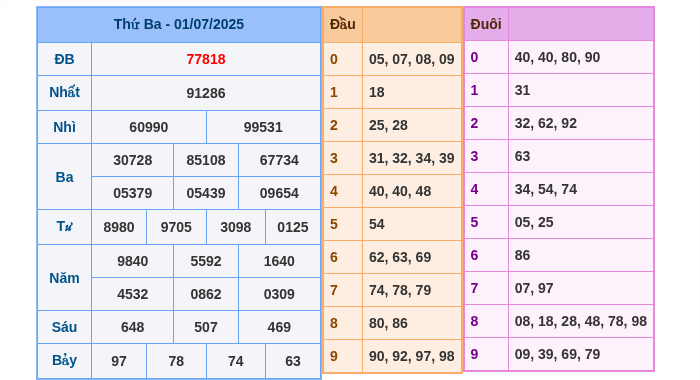The width and height of the screenshot is (700, 380).
Task: Select Đầu row 5 value 54
Action: [x=377, y=225]
